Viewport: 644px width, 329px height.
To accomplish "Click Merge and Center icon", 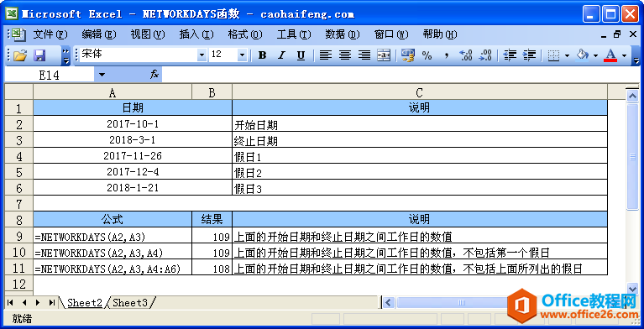I will (x=384, y=55).
